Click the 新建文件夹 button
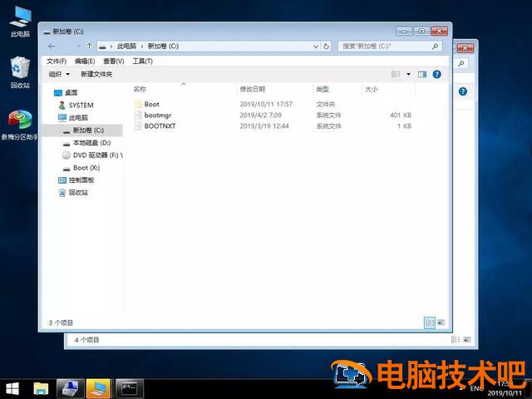532x399 pixels. [96, 74]
